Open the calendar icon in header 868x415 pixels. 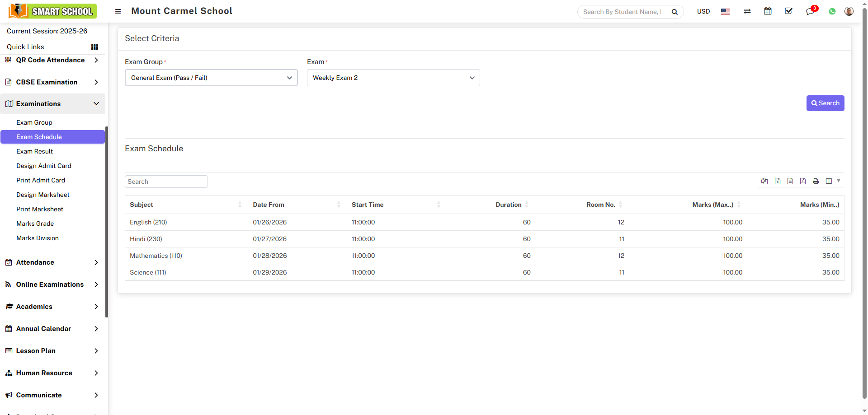[767, 11]
